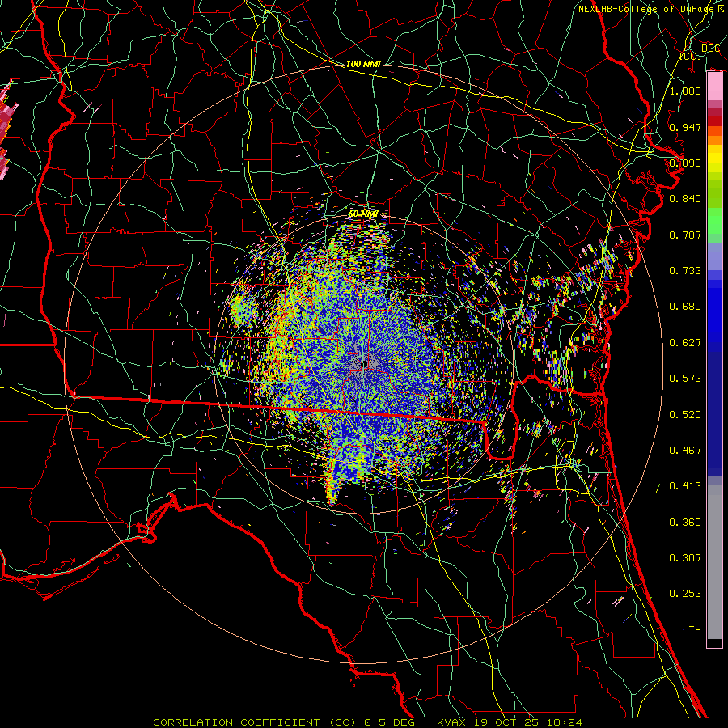Click the DEC (CC) legend title
Image resolution: width=728 pixels, height=728 pixels.
pyautogui.click(x=699, y=52)
